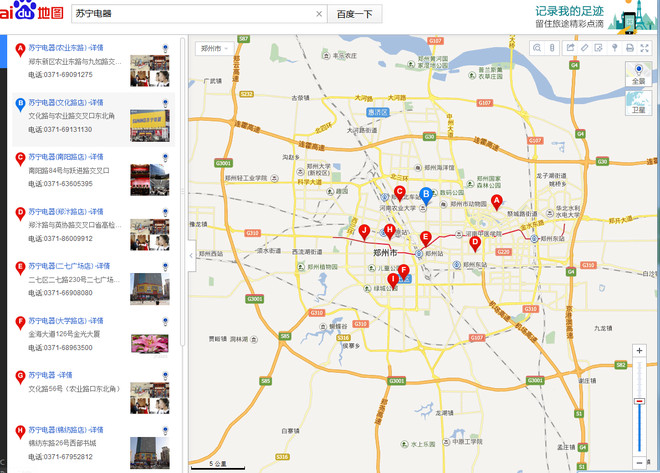Click the 惠济区 district label on map

[x=378, y=112]
